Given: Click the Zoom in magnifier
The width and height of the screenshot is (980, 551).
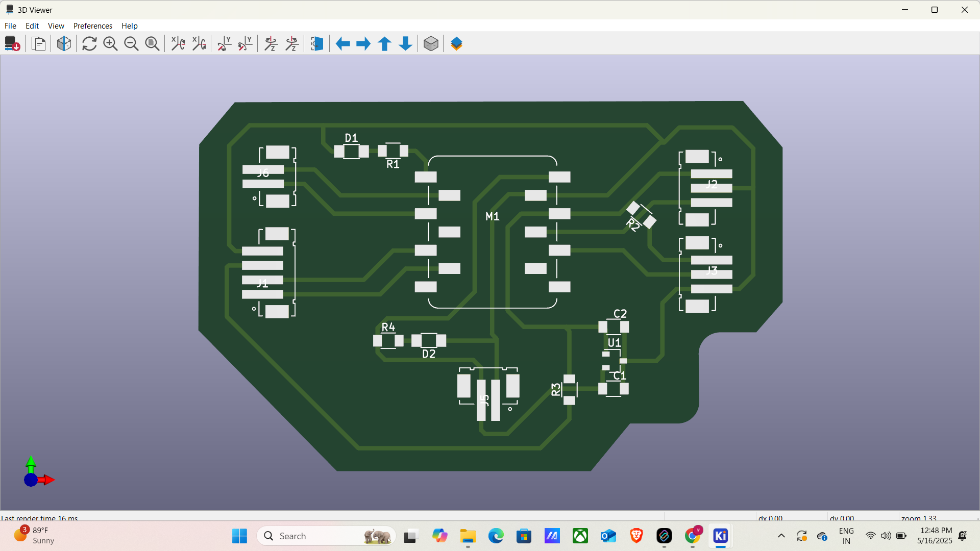Looking at the screenshot, I should coord(110,44).
